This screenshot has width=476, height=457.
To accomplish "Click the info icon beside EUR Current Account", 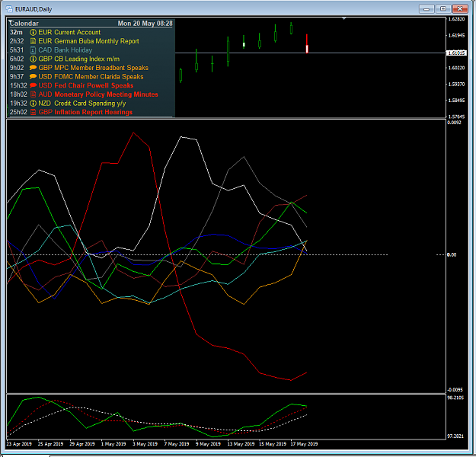I will [x=33, y=33].
